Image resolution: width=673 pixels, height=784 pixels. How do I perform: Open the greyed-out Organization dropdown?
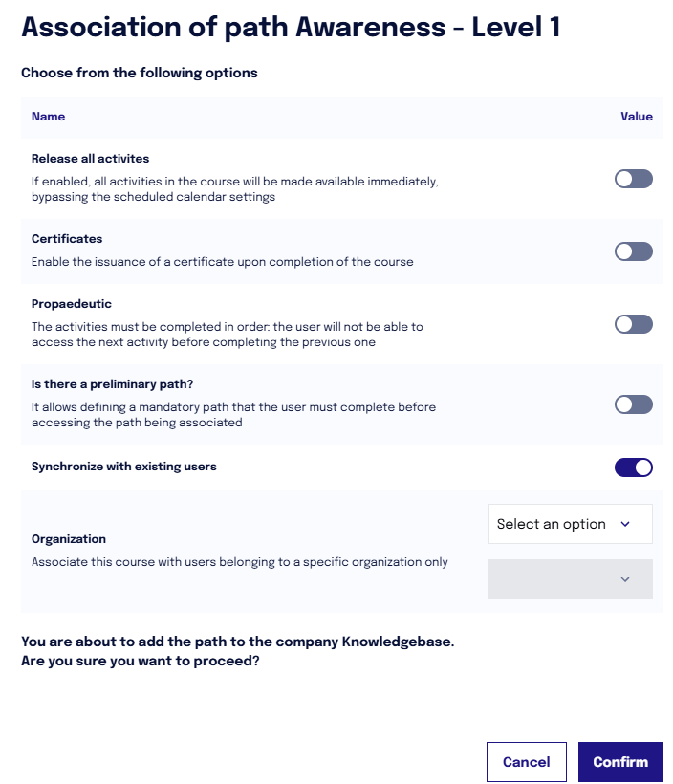570,579
